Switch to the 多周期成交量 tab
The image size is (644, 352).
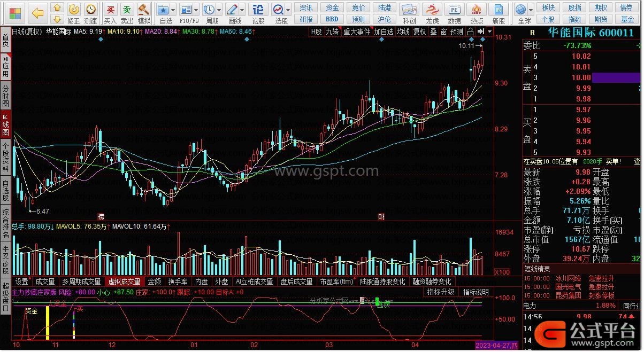(x=82, y=281)
